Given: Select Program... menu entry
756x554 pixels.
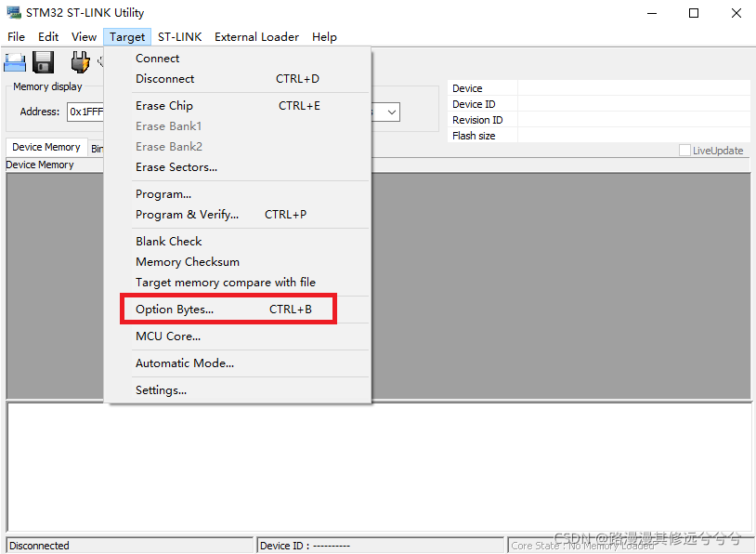Looking at the screenshot, I should [x=238, y=194].
